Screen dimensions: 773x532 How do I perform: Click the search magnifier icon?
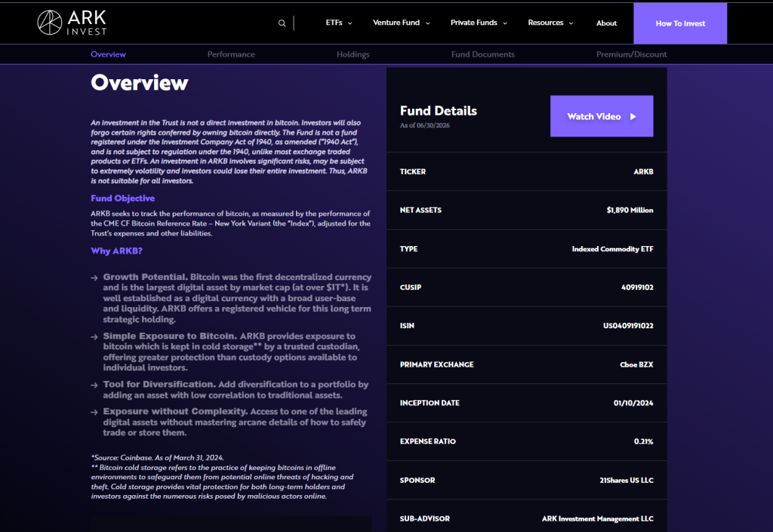click(x=282, y=23)
